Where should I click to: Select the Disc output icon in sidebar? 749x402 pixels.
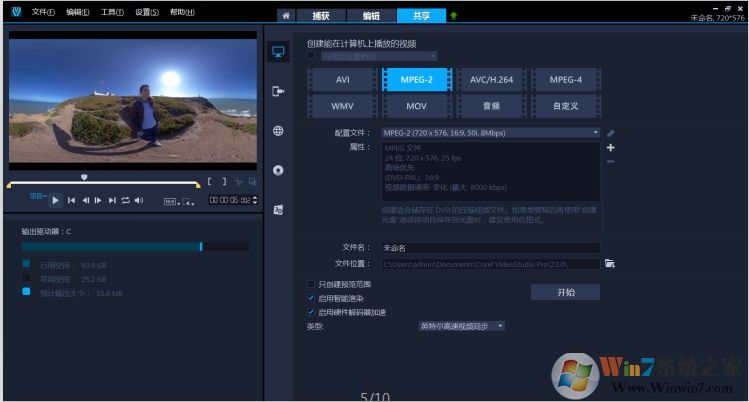278,170
